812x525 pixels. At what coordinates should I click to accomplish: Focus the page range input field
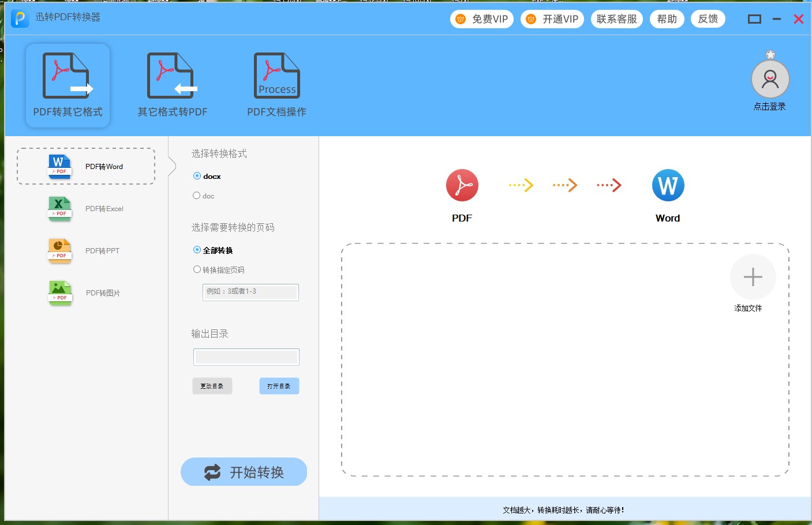click(250, 292)
